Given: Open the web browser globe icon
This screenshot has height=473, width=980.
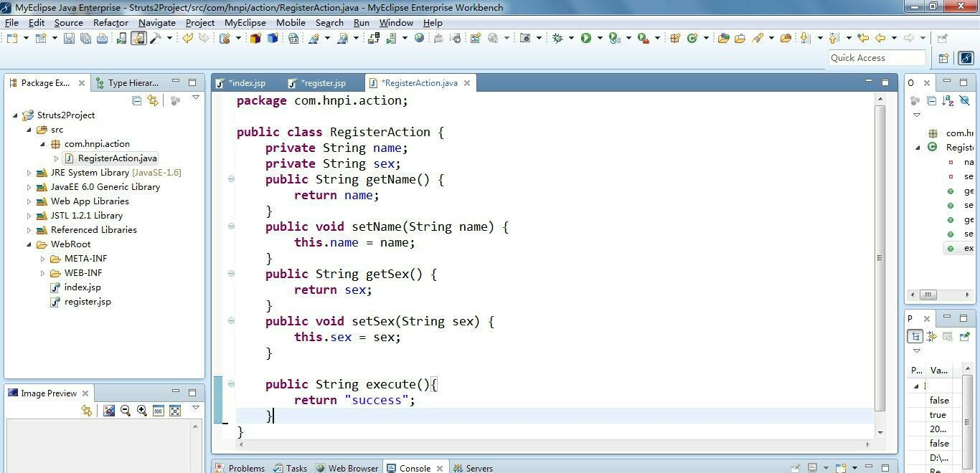Looking at the screenshot, I should pyautogui.click(x=419, y=38).
